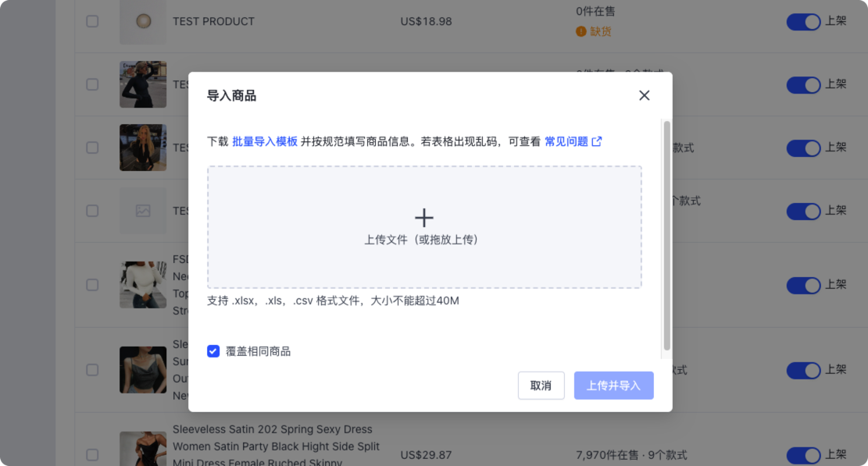The width and height of the screenshot is (868, 466).
Task: Click the orange 缺货 warning icon
Action: click(580, 31)
